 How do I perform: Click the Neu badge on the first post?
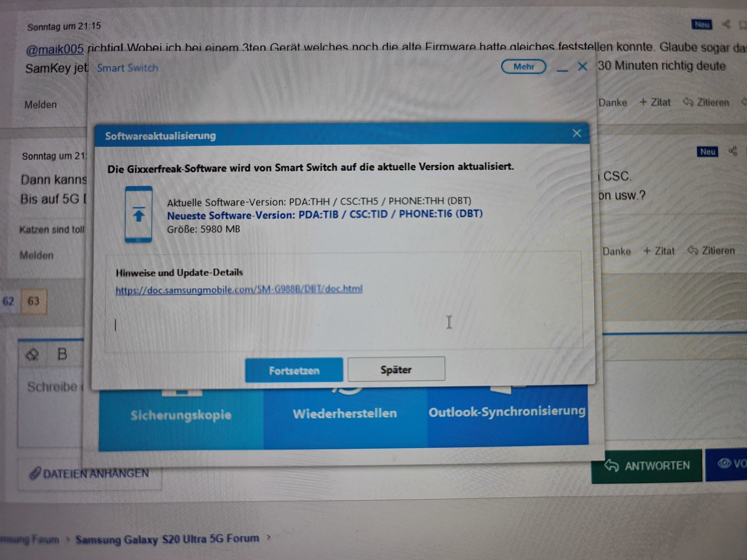click(702, 24)
